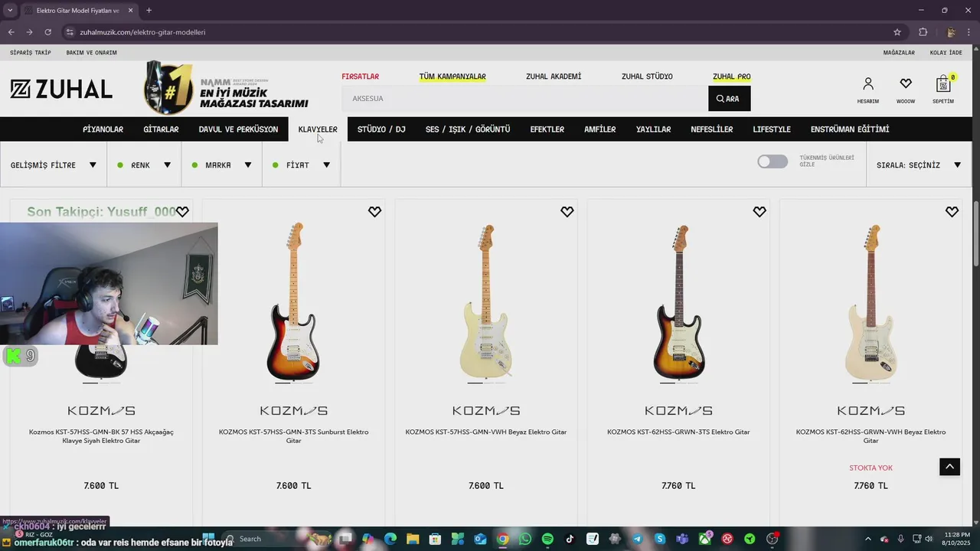Screen dimensions: 980x551
Task: Click the ZUHAL logo
Action: (x=61, y=89)
